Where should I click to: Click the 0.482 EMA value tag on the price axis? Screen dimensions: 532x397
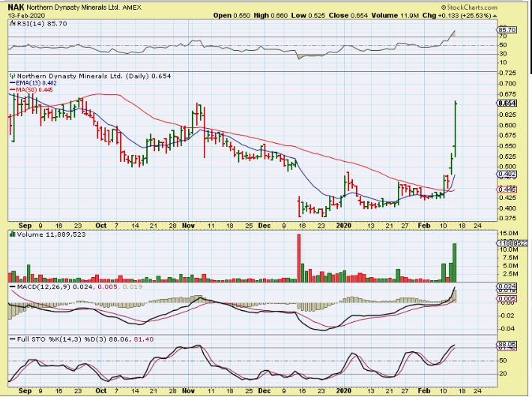(507, 175)
